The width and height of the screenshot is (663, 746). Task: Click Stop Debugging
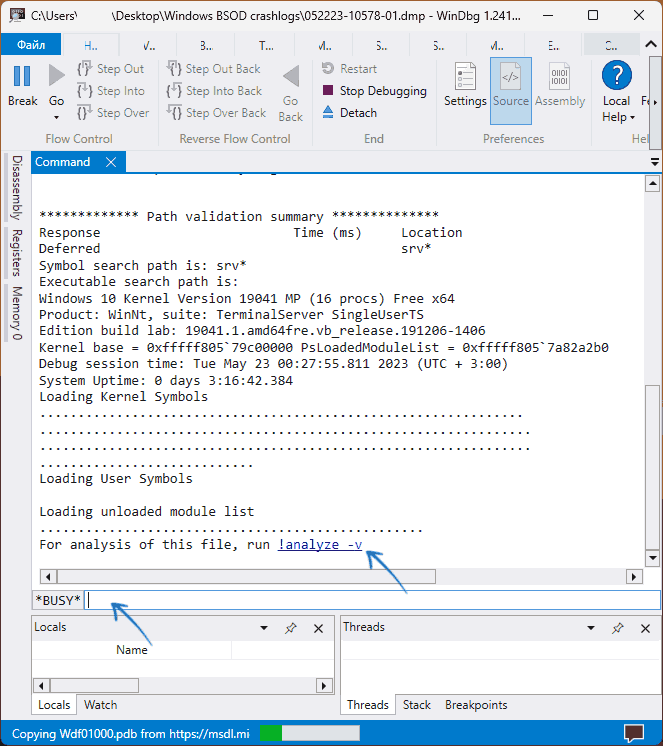point(374,91)
